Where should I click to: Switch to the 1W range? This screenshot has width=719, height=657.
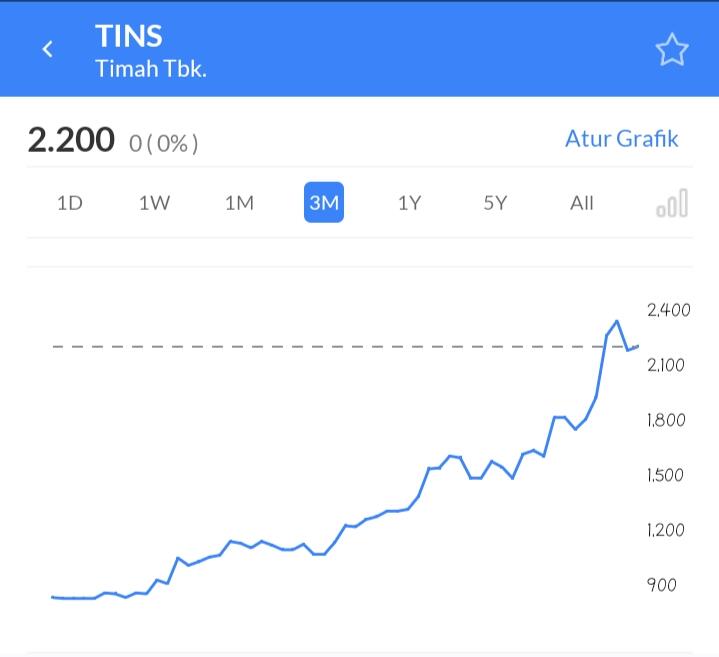(x=155, y=203)
